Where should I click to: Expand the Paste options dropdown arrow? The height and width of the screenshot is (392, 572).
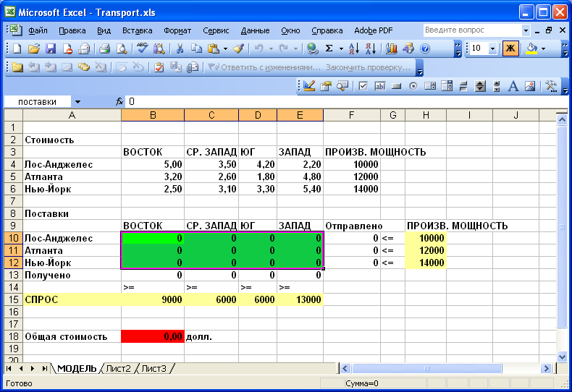tap(225, 48)
